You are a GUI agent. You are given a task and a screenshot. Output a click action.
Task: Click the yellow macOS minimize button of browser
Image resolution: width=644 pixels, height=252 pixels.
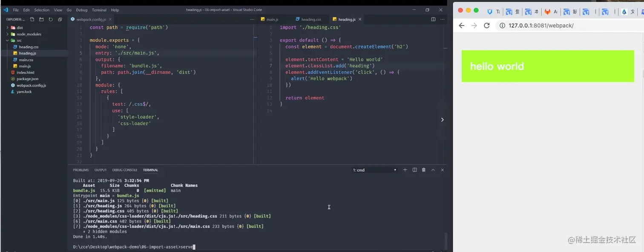468,10
